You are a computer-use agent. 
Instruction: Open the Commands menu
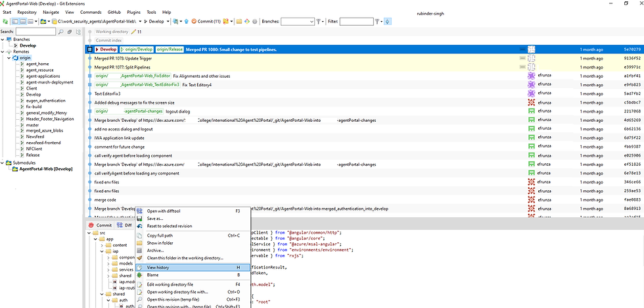tap(91, 13)
